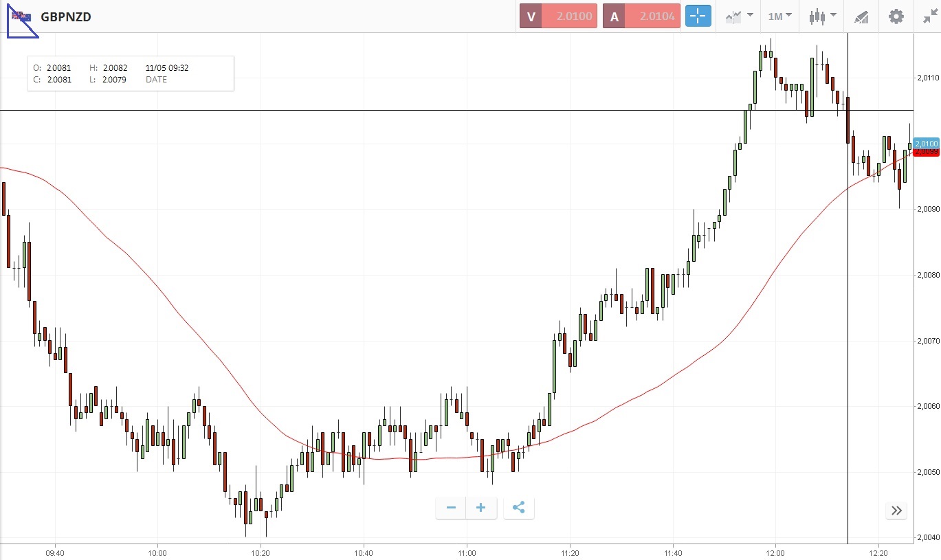This screenshot has height=560, width=941.
Task: Open the chart comparison dropdown
Action: click(x=739, y=16)
